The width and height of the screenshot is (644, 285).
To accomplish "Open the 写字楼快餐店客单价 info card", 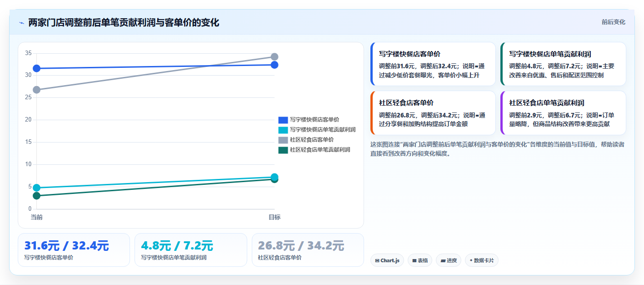I will point(433,64).
